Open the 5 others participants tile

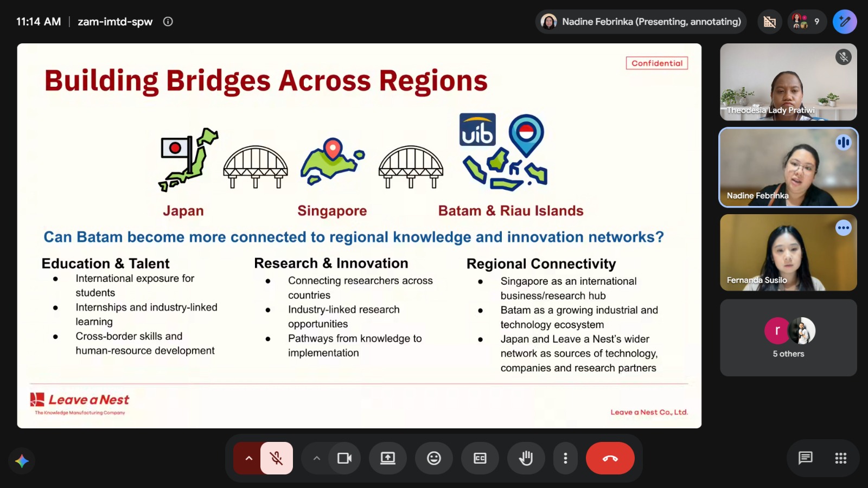pyautogui.click(x=788, y=338)
